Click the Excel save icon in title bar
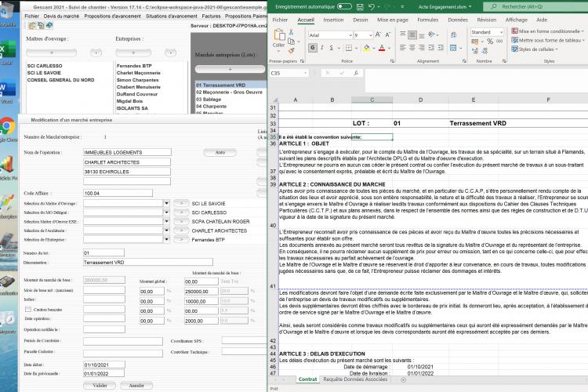The width and height of the screenshot is (588, 392). pos(360,7)
